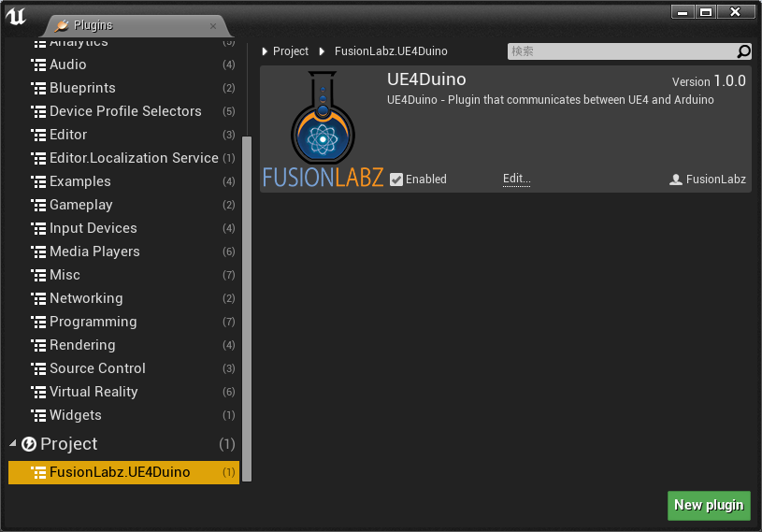Close the Plugins tab
This screenshot has height=532, width=762.
pyautogui.click(x=213, y=26)
